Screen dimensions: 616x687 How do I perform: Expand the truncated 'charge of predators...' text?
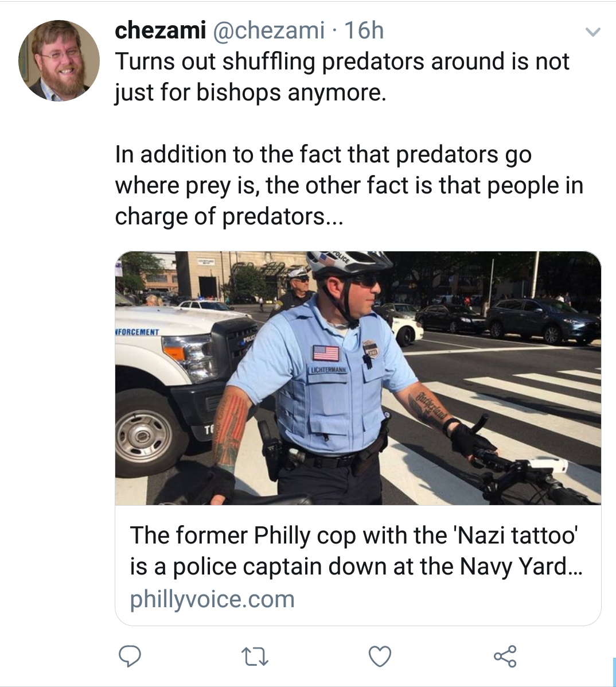(x=229, y=216)
